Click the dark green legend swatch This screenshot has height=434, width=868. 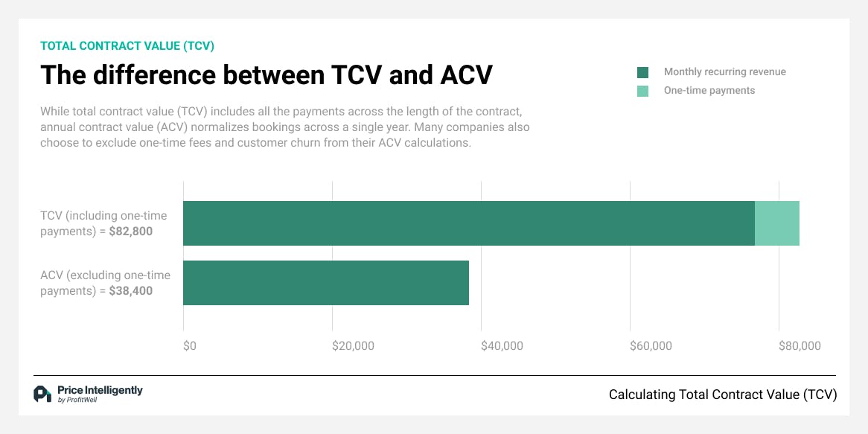[x=642, y=72]
